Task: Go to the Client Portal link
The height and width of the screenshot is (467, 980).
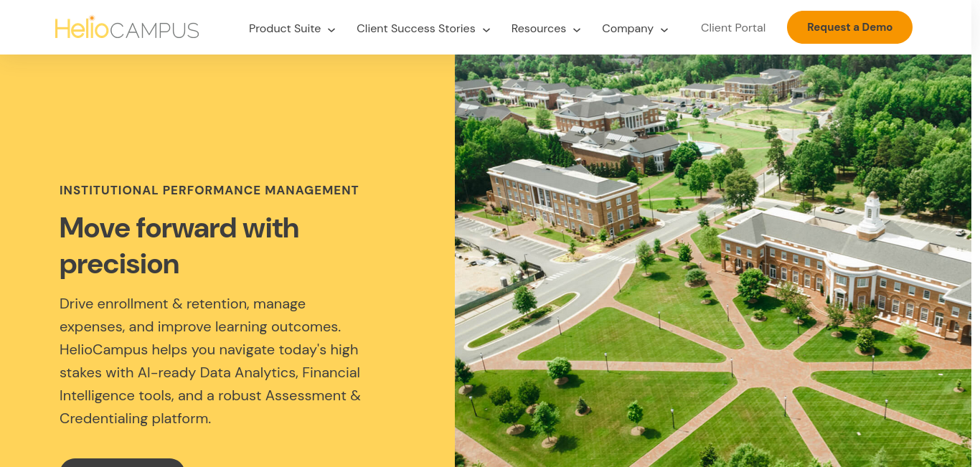Action: (733, 28)
